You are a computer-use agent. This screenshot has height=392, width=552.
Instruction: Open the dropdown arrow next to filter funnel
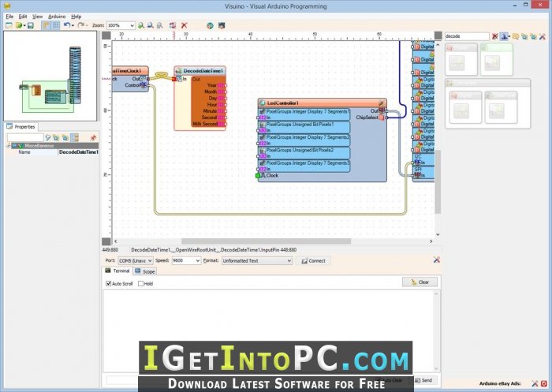click(509, 36)
